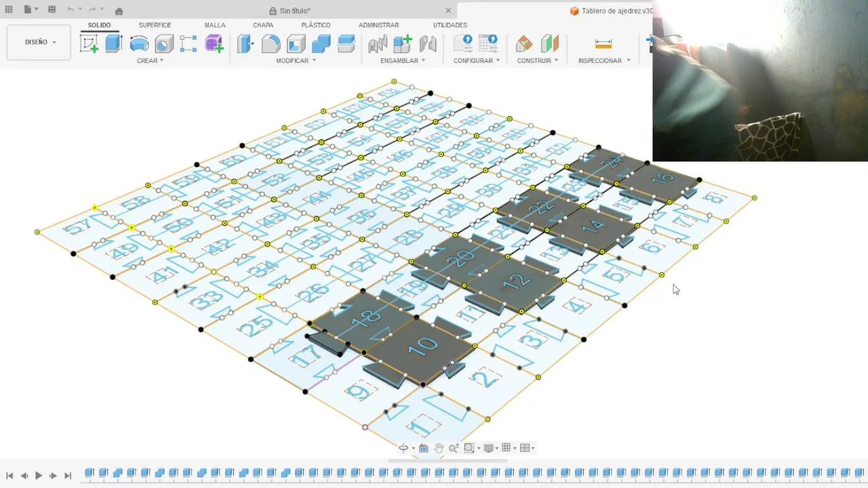Click the table icon in CONFIGURAR
Image resolution: width=868 pixels, height=488 pixels.
(x=488, y=44)
